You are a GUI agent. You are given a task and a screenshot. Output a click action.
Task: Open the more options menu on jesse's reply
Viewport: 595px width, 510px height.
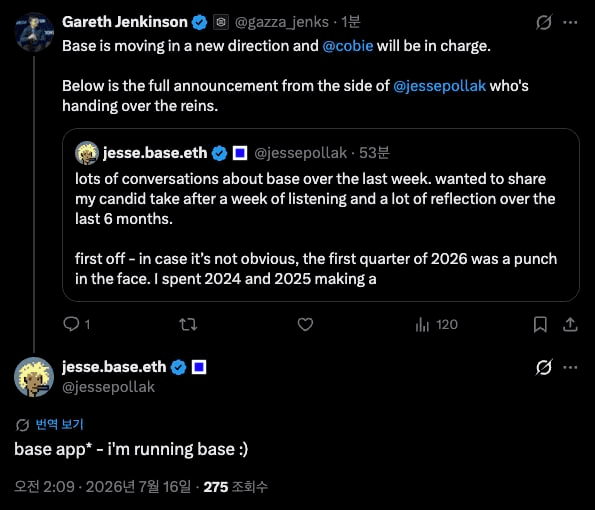click(x=570, y=367)
